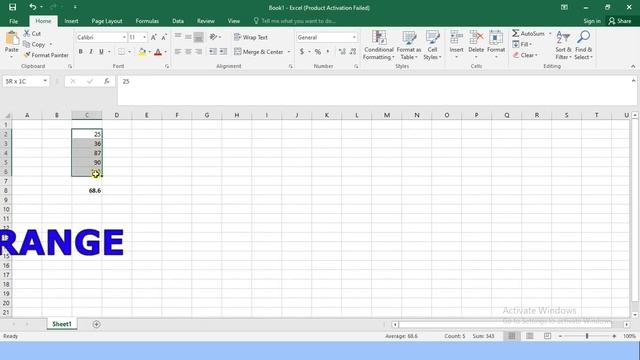Switch to the Page Layout tab
Image resolution: width=640 pixels, height=360 pixels.
(x=107, y=21)
